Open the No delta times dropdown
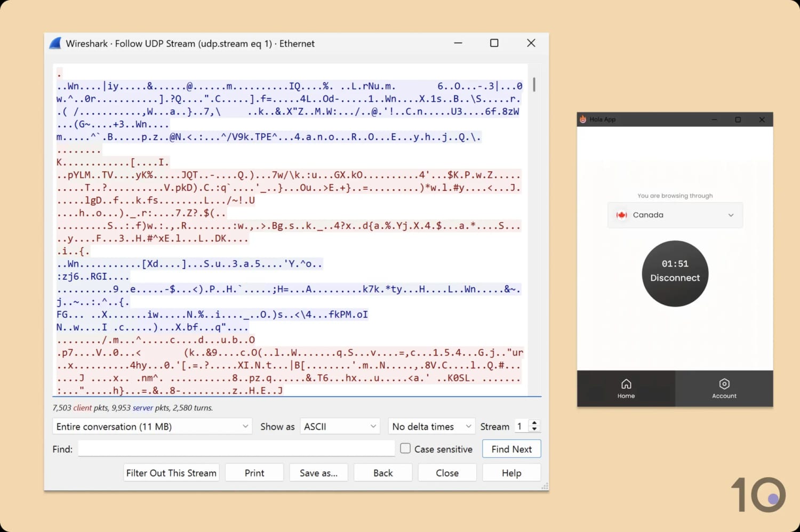Screen dimensions: 800x532 [431, 426]
